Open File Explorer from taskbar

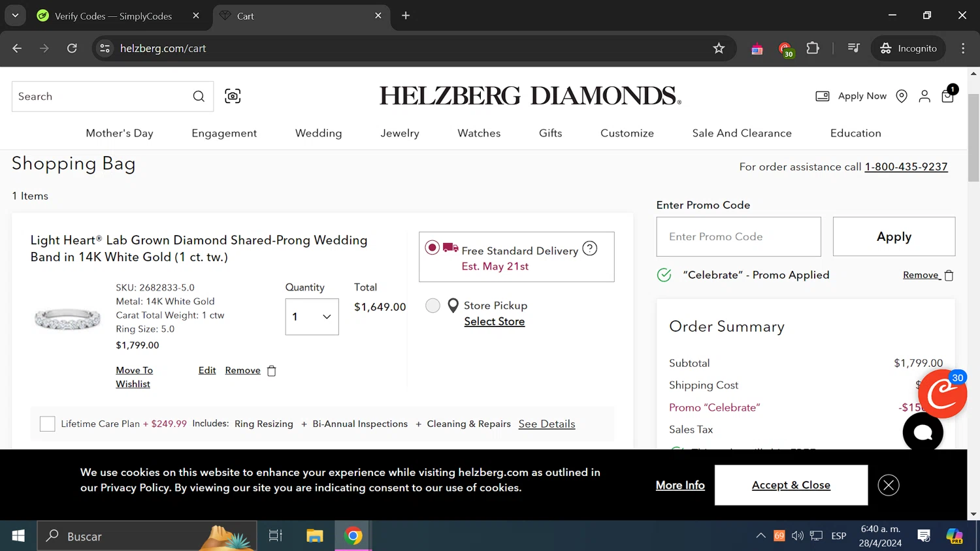[x=315, y=536]
